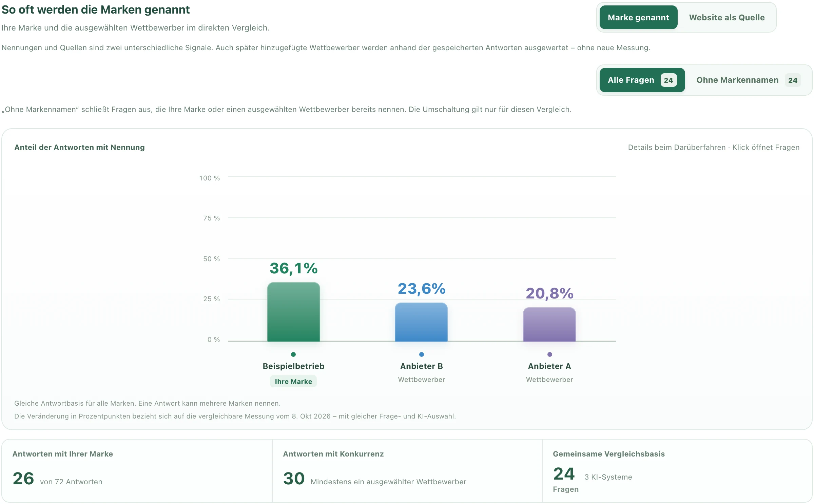Click the 'So oft werden die Marken genannt' title
814x504 pixels.
pyautogui.click(x=96, y=9)
